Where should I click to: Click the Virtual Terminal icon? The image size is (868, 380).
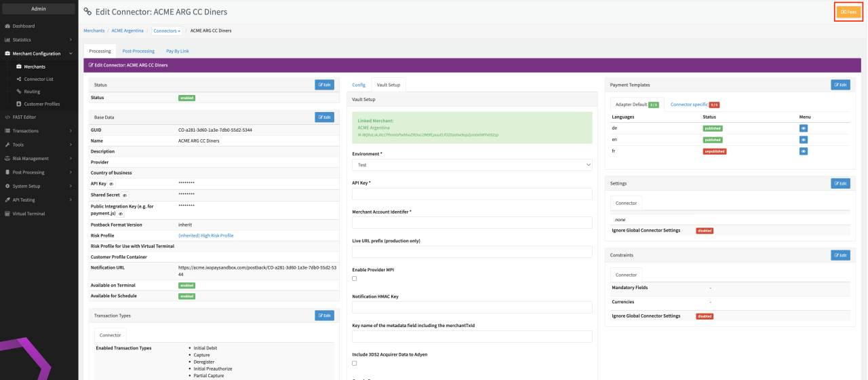tap(7, 213)
